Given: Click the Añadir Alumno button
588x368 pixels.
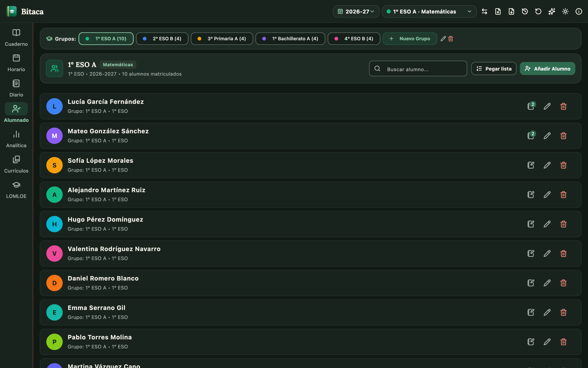Looking at the screenshot, I should click(547, 69).
